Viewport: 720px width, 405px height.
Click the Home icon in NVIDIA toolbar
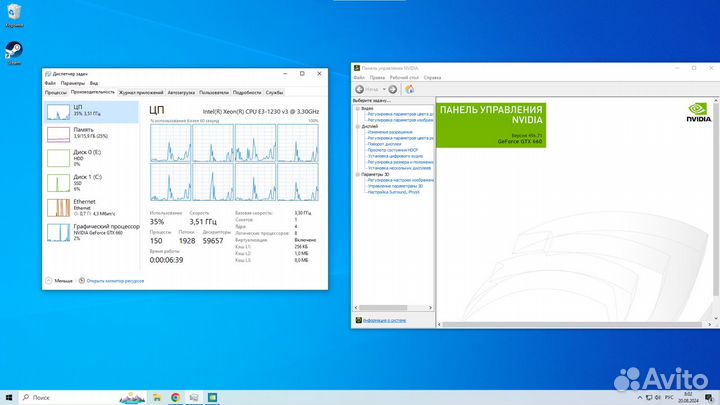409,88
